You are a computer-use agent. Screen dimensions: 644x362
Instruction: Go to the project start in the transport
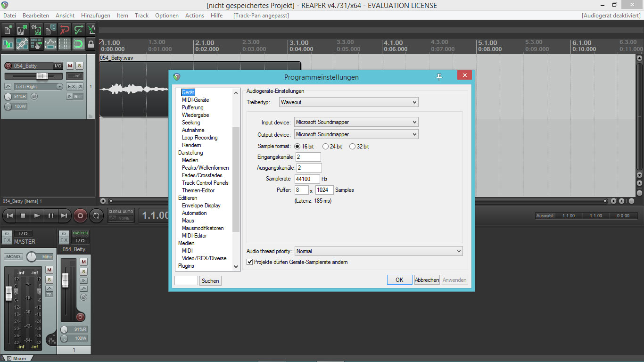click(x=9, y=215)
